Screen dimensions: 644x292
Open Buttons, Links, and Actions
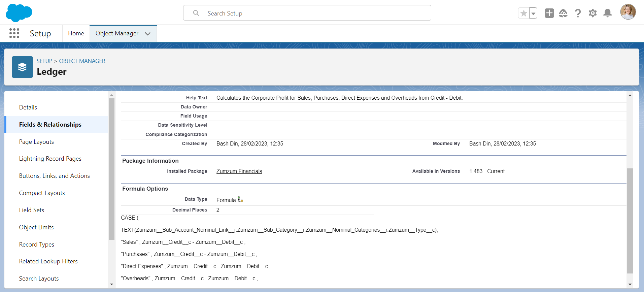[55, 176]
